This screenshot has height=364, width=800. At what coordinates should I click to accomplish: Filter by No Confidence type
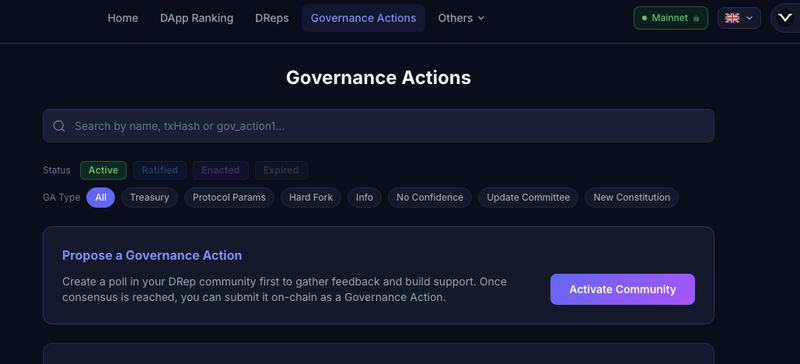click(x=430, y=198)
